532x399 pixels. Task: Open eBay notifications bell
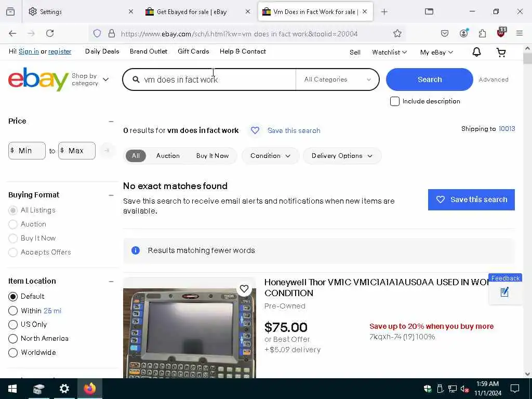[477, 52]
